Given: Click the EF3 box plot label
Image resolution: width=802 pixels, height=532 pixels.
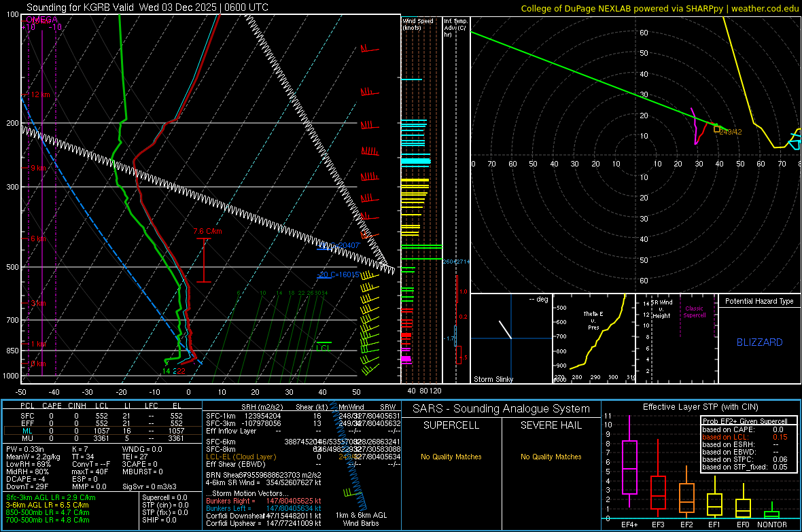Looking at the screenshot, I should (658, 525).
